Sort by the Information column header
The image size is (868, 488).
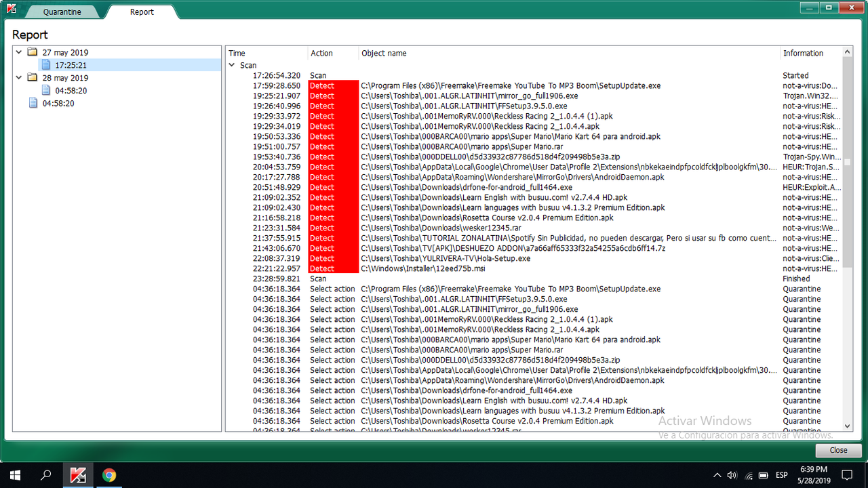(x=811, y=53)
